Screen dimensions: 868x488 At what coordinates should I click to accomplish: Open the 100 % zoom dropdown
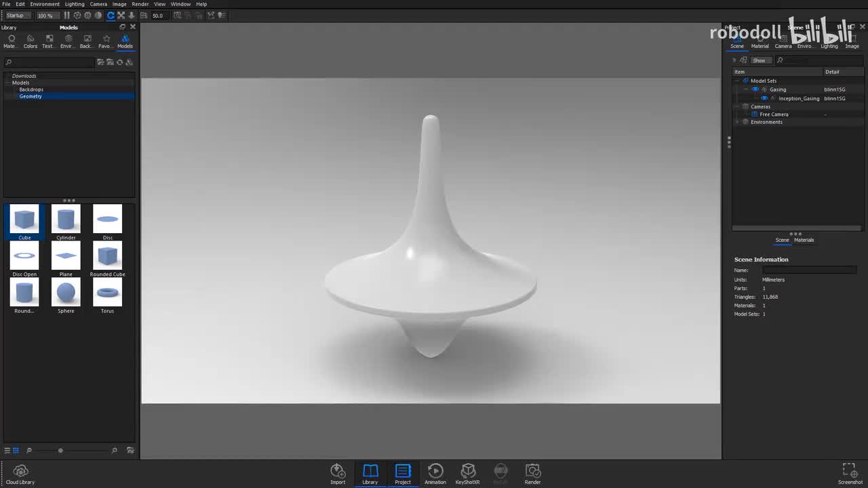coord(48,15)
